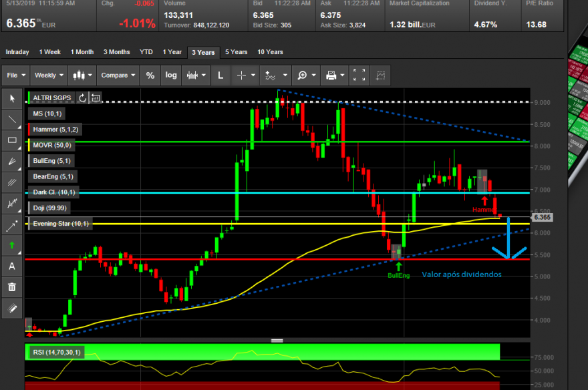Image resolution: width=588 pixels, height=390 pixels.
Task: Choose the rectangle drawing tool
Action: coord(12,140)
